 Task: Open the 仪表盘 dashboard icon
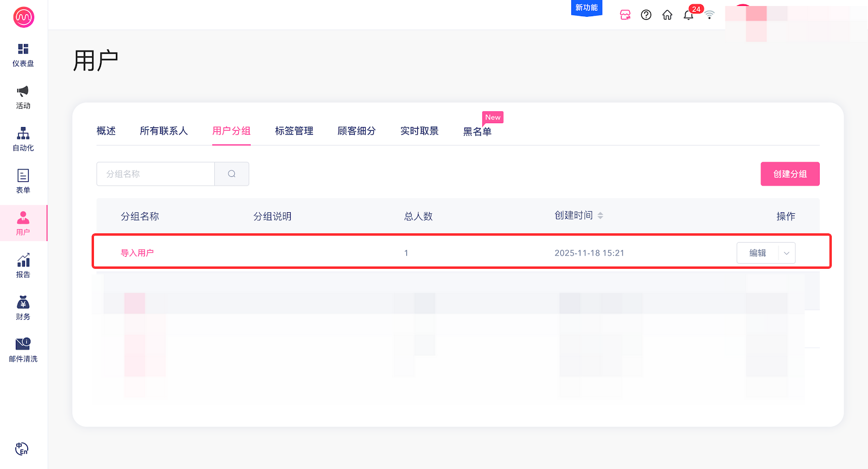tap(23, 49)
